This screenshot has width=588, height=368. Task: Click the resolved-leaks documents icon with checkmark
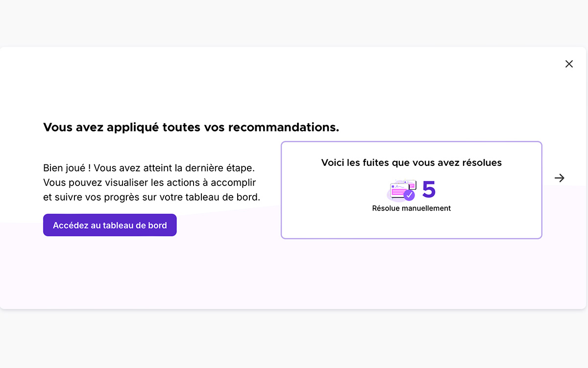tap(401, 191)
